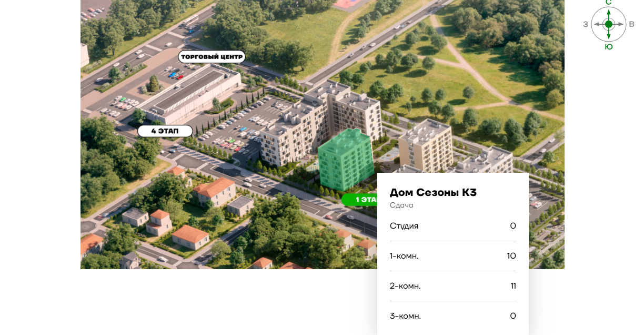644x335 pixels.
Task: Click the gray east arrow on the compass
Action: tap(620, 24)
